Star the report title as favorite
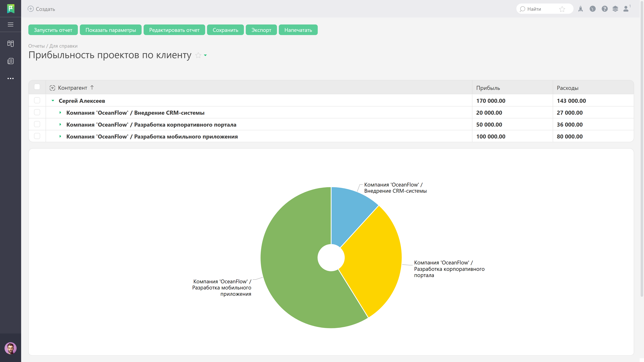Screen dimensions: 644x362 tap(198, 55)
